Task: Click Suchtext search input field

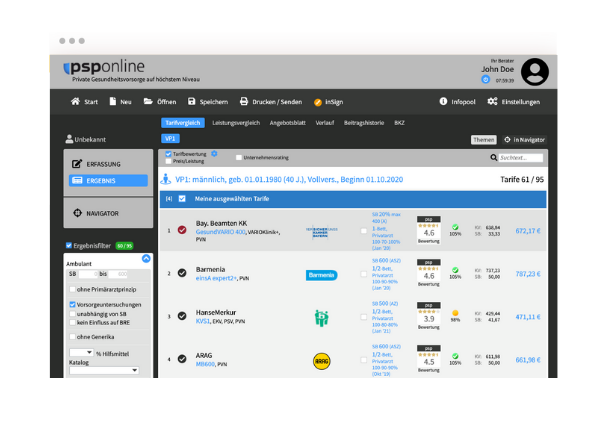Action: coord(521,158)
